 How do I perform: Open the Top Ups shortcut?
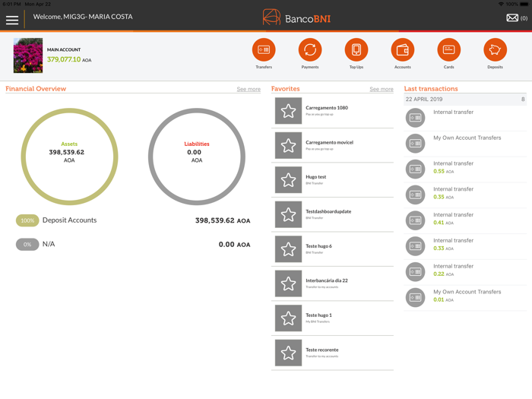pyautogui.click(x=356, y=50)
